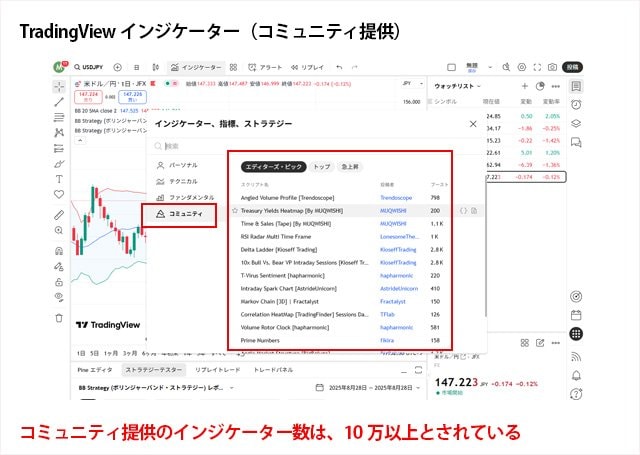Switch to the エディターズ・ピック filter
The width and height of the screenshot is (640, 455).
[273, 166]
